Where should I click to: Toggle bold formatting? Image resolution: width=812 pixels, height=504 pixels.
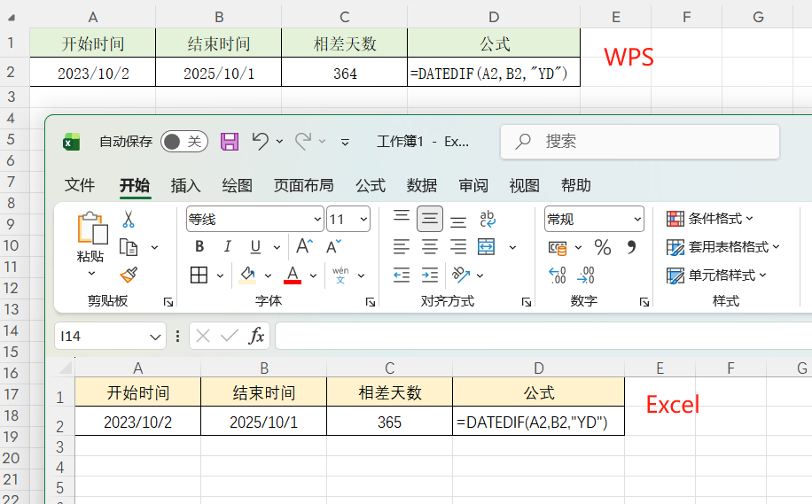coord(199,247)
